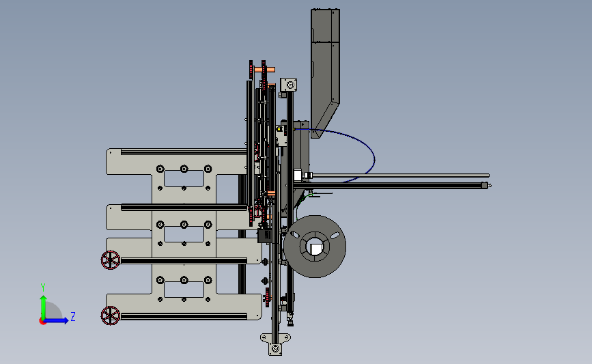
Task: Select the end cap of the black horizontal beam
Action: 484,185
